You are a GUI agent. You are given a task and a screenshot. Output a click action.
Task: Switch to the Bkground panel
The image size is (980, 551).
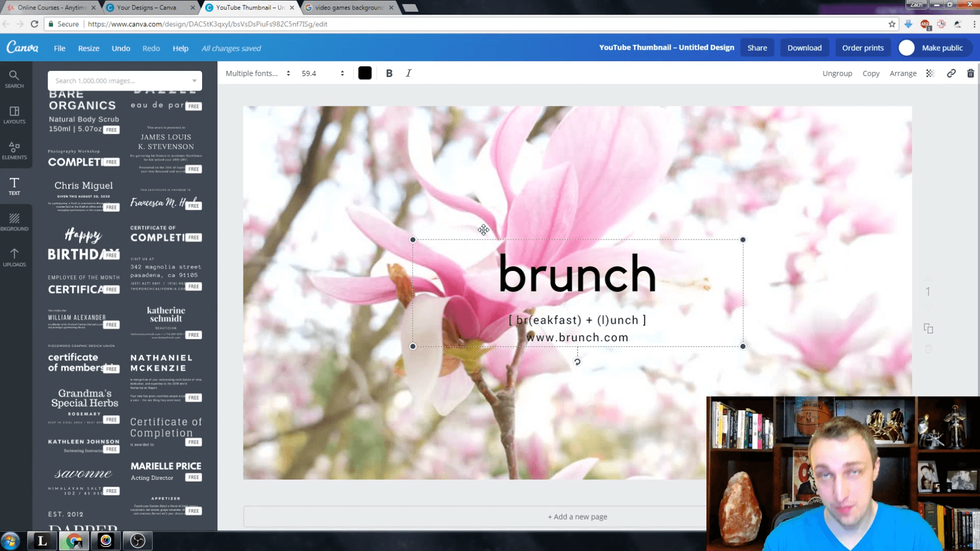pos(15,222)
